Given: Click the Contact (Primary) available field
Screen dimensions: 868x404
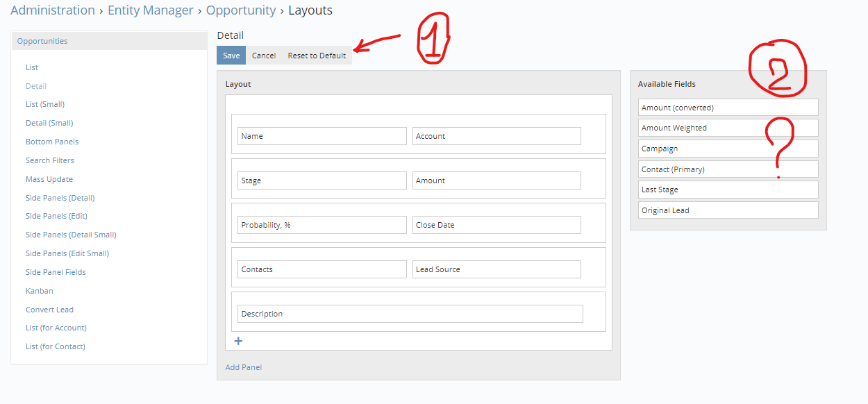Looking at the screenshot, I should click(x=728, y=169).
